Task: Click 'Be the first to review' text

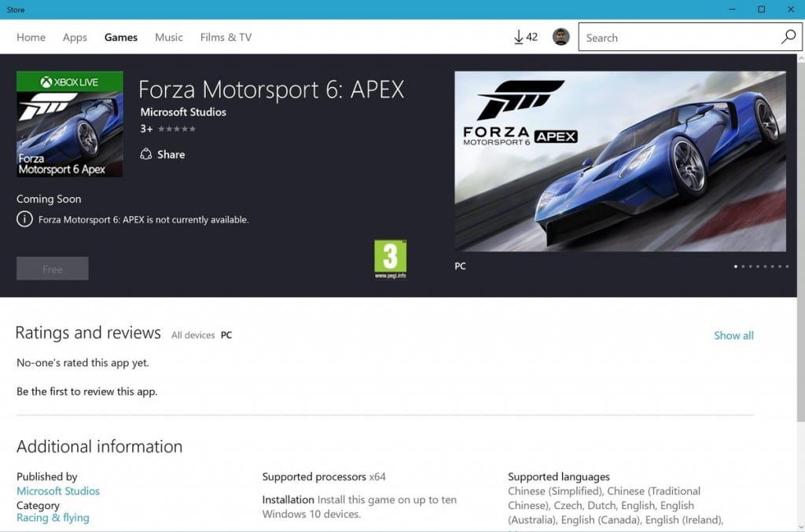Action: click(86, 391)
